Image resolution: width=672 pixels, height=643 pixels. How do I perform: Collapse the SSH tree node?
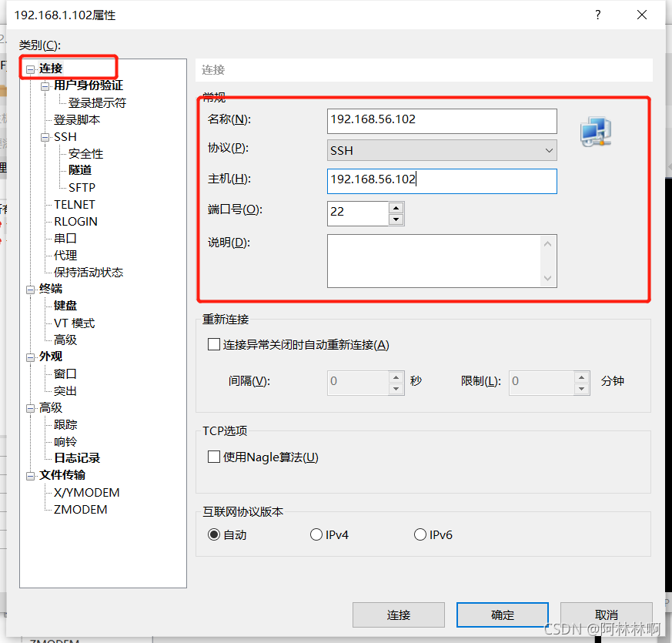(45, 138)
